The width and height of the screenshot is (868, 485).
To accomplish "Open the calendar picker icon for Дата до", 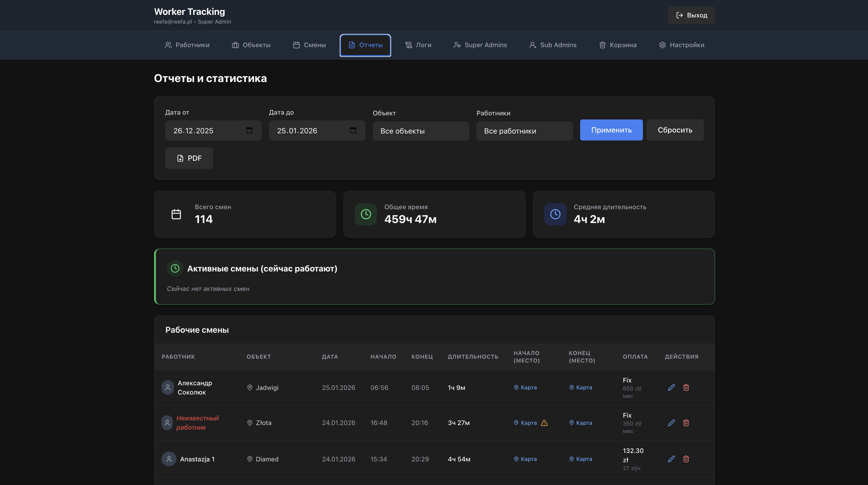I will click(353, 130).
